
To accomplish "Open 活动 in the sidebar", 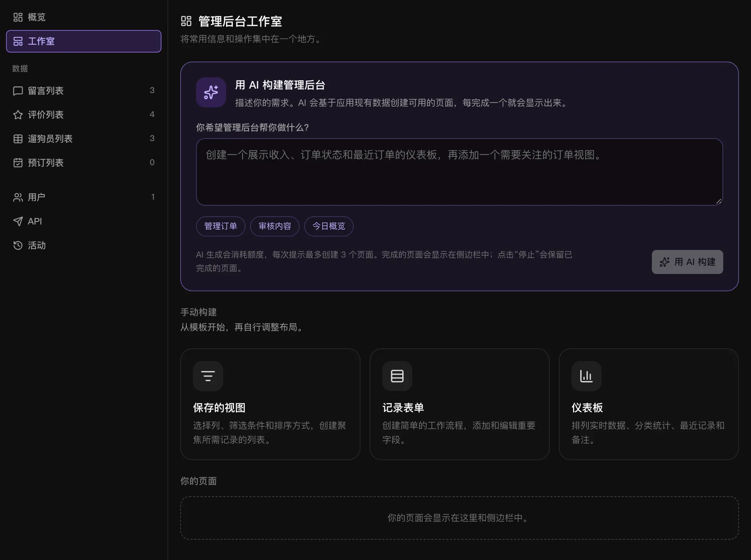I will tap(84, 245).
